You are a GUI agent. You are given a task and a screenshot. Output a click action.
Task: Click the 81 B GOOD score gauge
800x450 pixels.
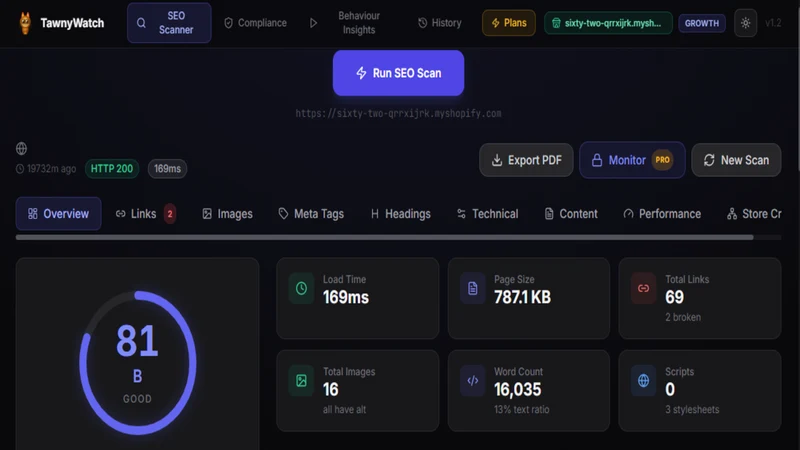point(137,363)
